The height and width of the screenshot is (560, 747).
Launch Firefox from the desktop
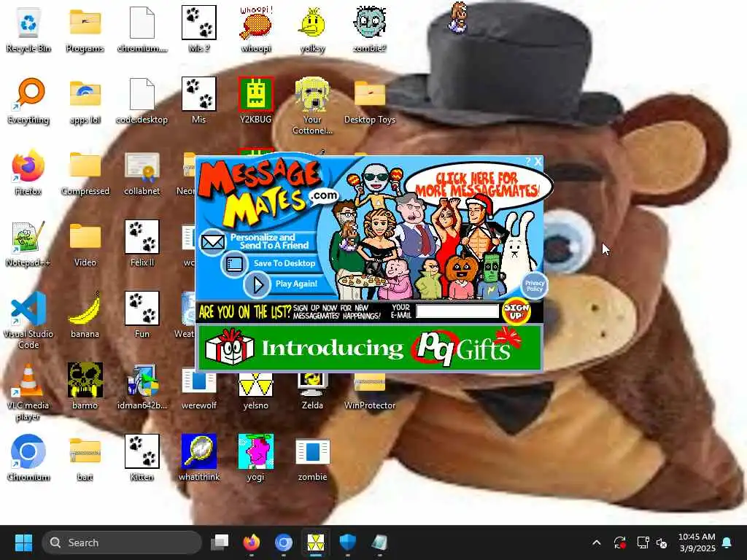[x=28, y=172]
